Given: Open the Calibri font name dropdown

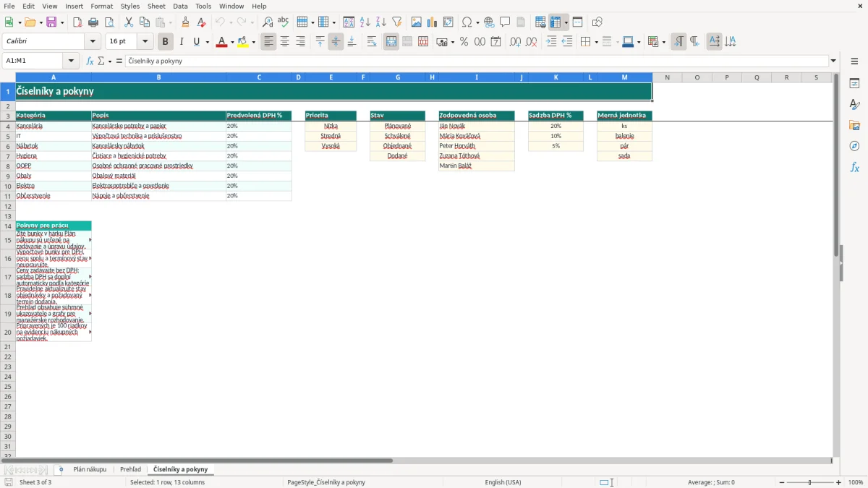Looking at the screenshot, I should (x=93, y=42).
